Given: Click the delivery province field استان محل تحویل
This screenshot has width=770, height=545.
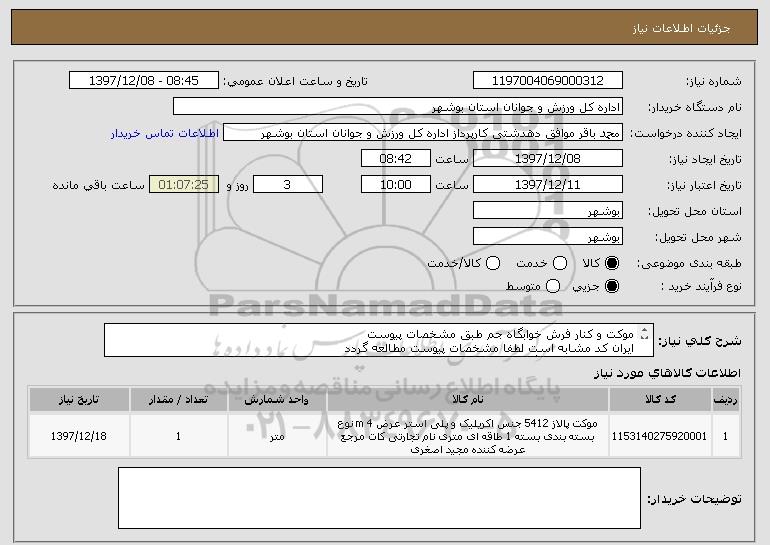Looking at the screenshot, I should tap(548, 211).
